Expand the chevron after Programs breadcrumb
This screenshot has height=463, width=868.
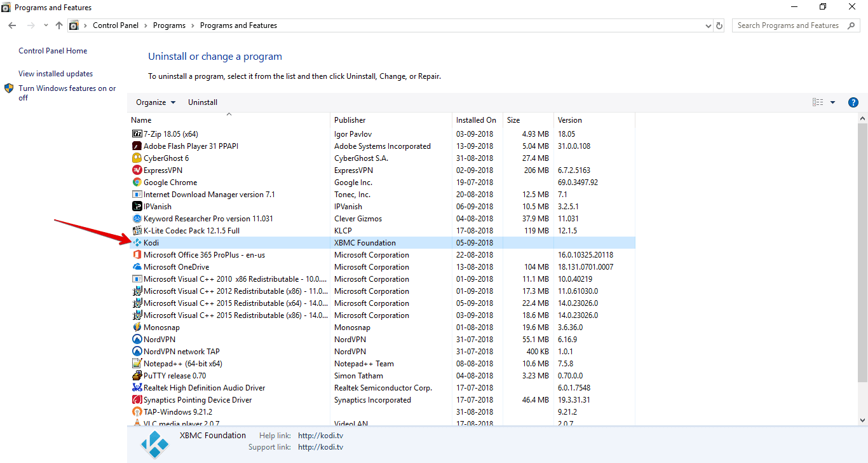pos(193,25)
